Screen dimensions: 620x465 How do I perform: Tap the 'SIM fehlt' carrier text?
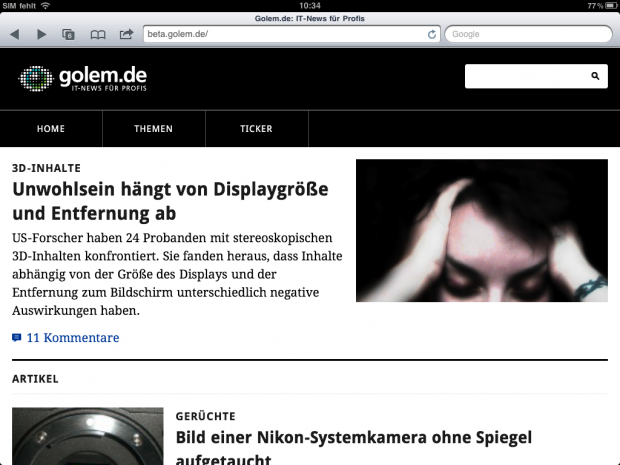(19, 6)
